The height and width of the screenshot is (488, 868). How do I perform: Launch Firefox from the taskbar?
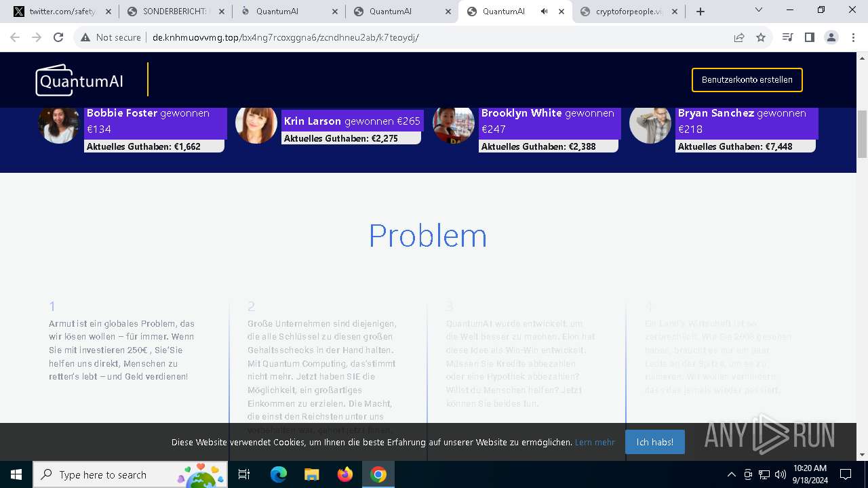(x=344, y=474)
